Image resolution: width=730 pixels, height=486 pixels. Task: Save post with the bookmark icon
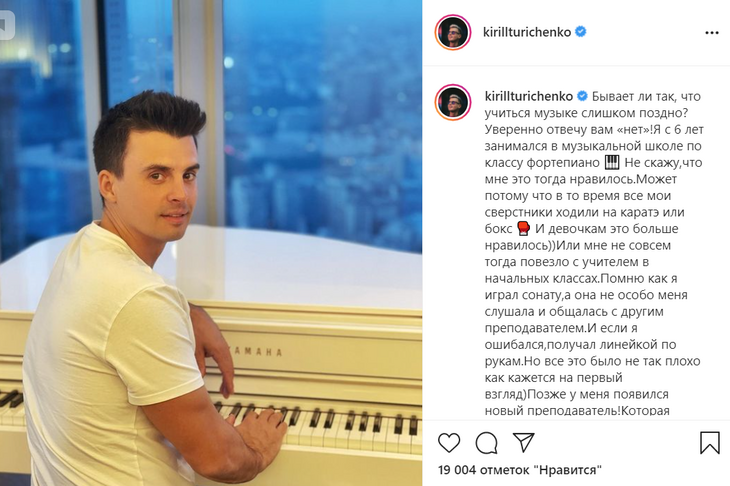coord(710,442)
